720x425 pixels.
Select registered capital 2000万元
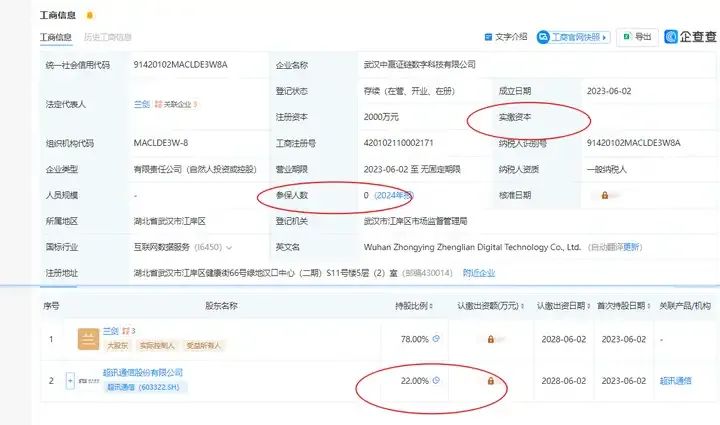pyautogui.click(x=381, y=117)
